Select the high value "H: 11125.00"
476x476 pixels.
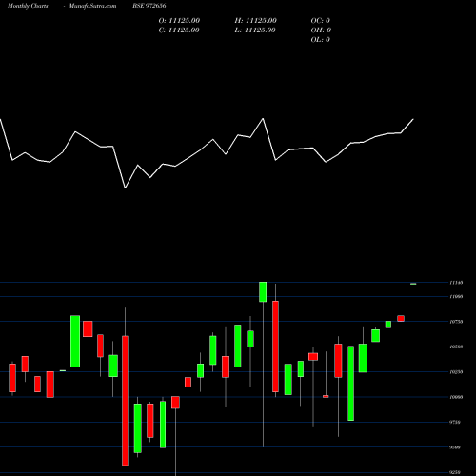point(256,21)
